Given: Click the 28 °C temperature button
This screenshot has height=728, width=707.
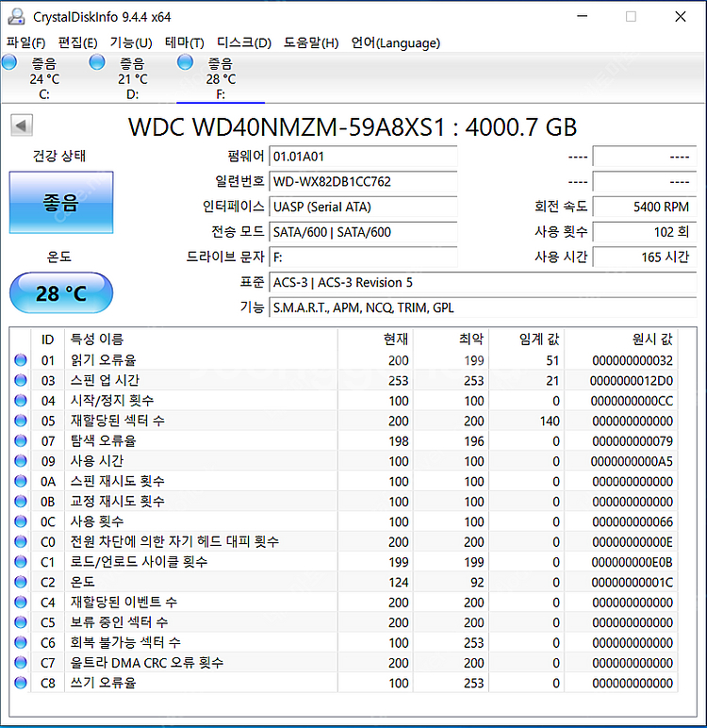Looking at the screenshot, I should click(x=61, y=293).
